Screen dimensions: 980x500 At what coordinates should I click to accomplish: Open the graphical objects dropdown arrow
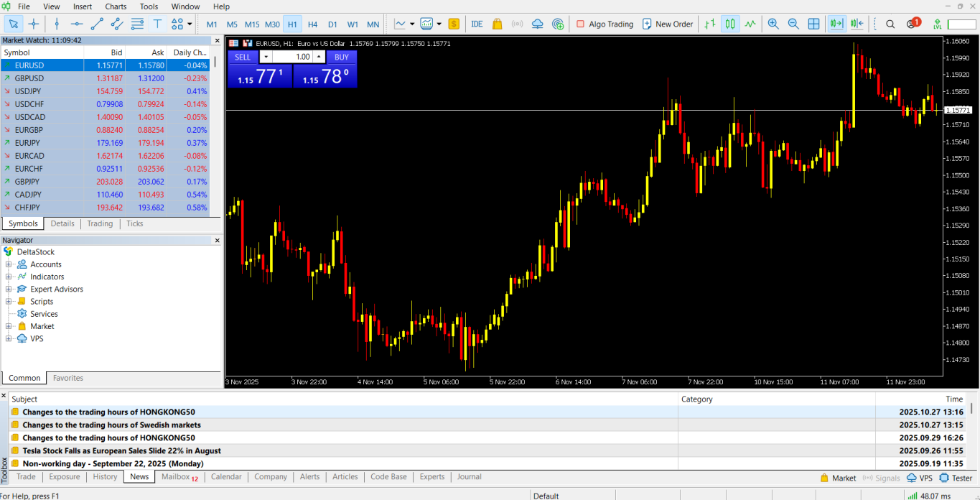point(190,24)
